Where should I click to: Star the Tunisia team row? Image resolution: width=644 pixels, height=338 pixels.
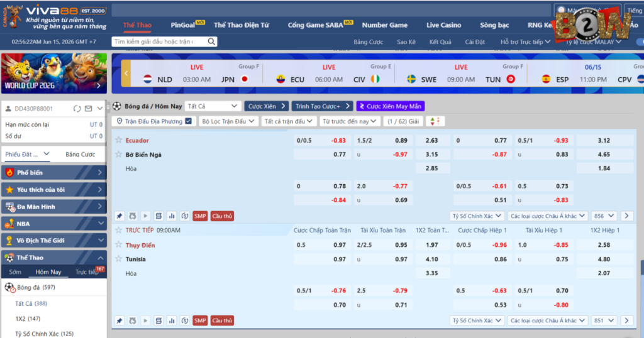tap(119, 259)
